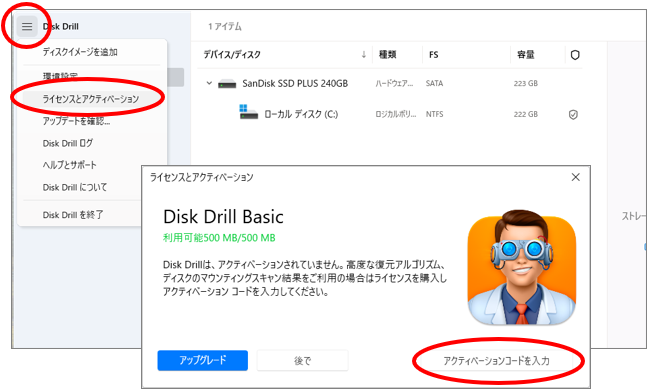The height and width of the screenshot is (392, 650).
Task: Click the 222 GB capacity value
Action: [526, 114]
